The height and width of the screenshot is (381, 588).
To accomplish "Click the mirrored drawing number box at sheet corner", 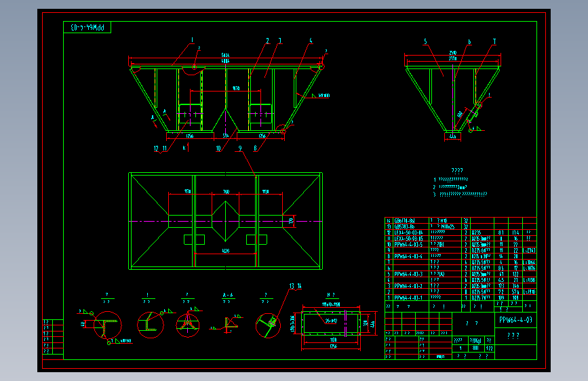I will click(x=87, y=27).
